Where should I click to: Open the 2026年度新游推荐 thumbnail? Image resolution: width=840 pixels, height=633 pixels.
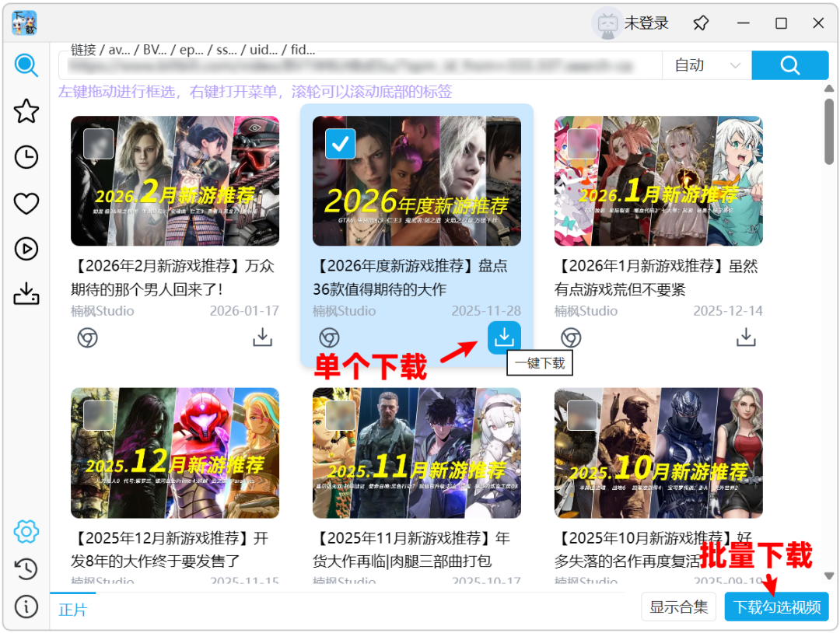click(417, 181)
